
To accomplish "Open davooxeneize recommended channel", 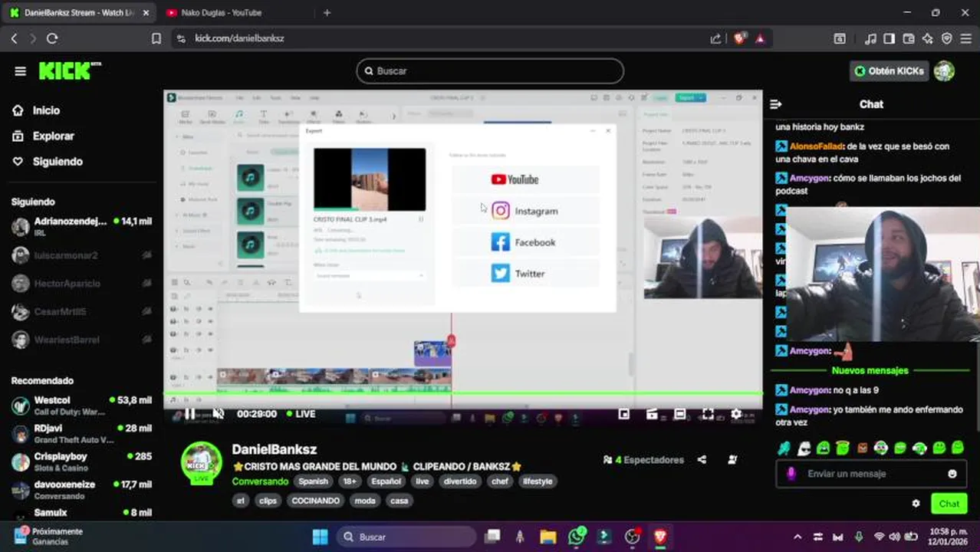I will click(x=81, y=490).
